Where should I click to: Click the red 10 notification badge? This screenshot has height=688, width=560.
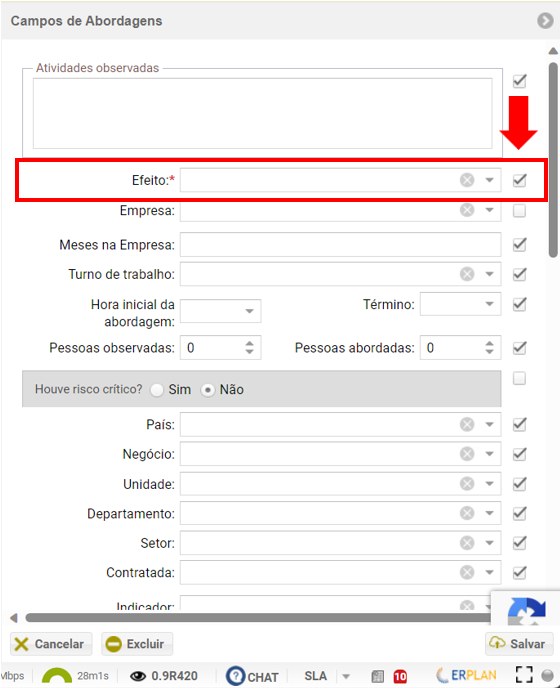click(x=400, y=676)
